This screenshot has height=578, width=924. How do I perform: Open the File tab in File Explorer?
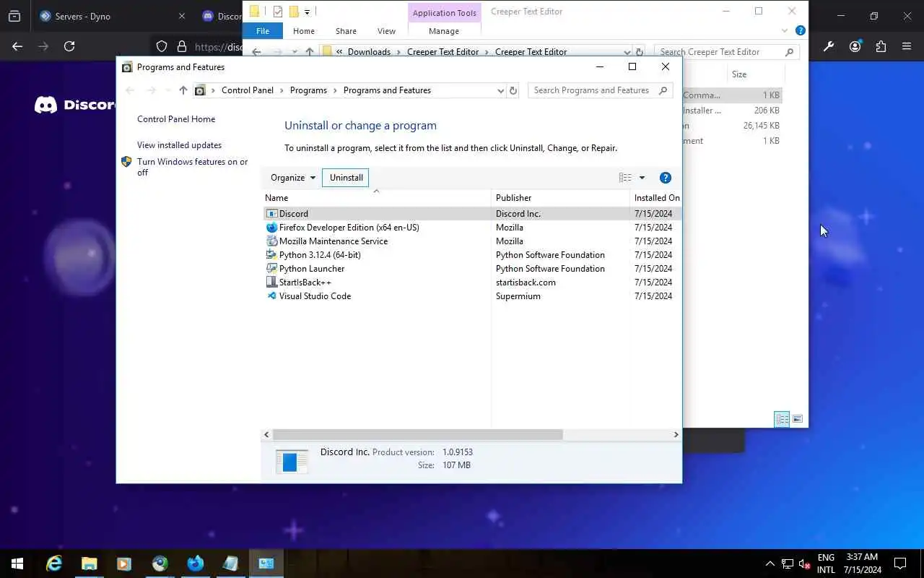coord(263,31)
